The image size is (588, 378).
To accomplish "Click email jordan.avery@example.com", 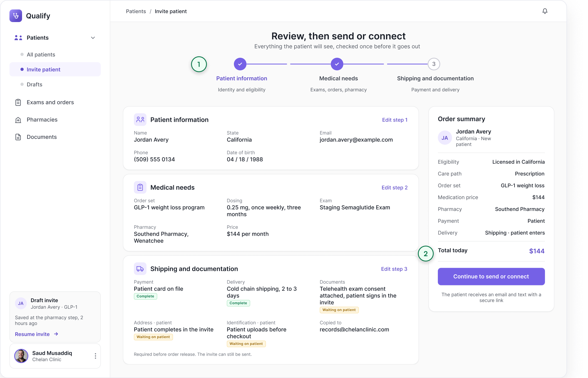I will [x=356, y=140].
